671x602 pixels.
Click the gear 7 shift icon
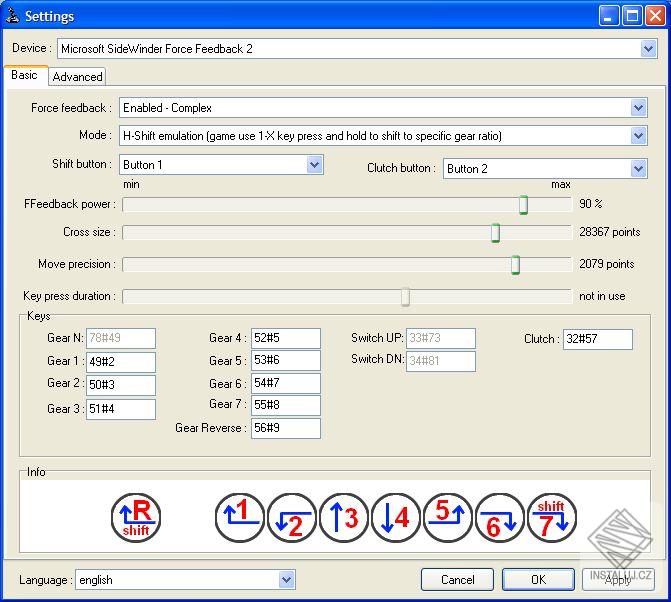[552, 518]
